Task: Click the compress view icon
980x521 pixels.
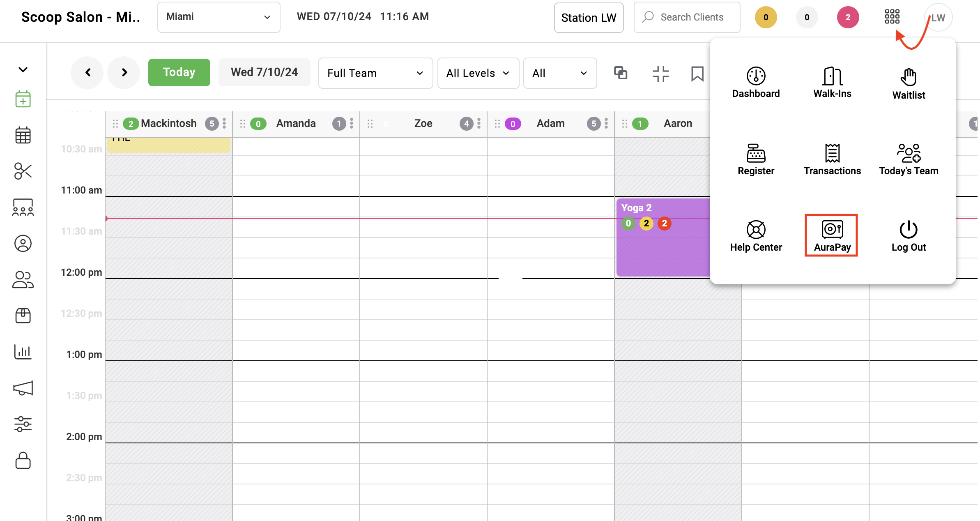Action: pos(660,74)
